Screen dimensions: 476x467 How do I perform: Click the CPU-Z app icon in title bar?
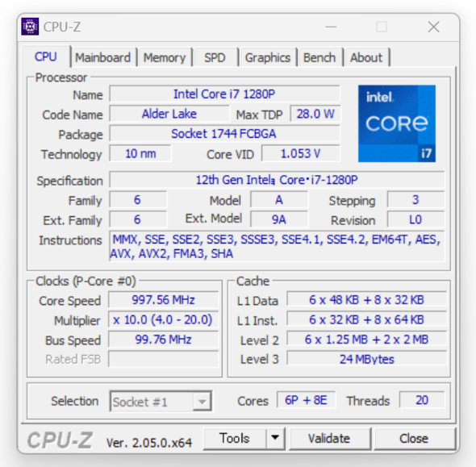30,27
